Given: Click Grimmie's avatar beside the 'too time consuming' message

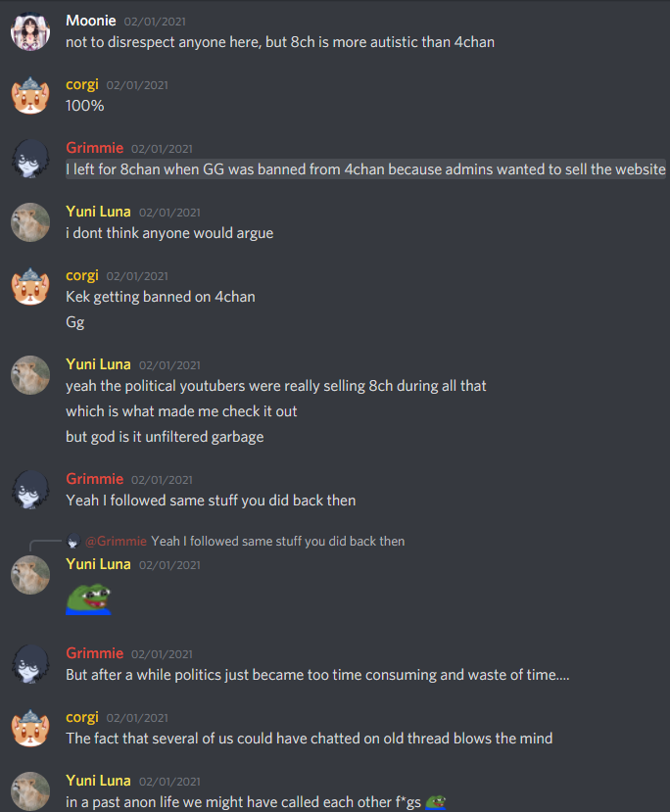Looking at the screenshot, I should [x=30, y=664].
